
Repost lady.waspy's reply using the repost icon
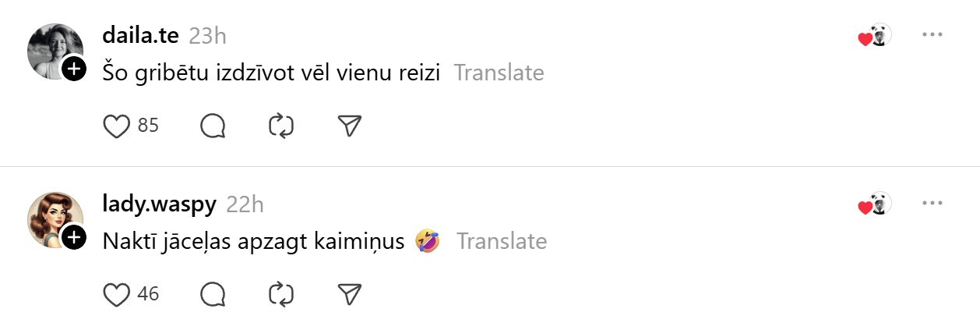(x=280, y=294)
